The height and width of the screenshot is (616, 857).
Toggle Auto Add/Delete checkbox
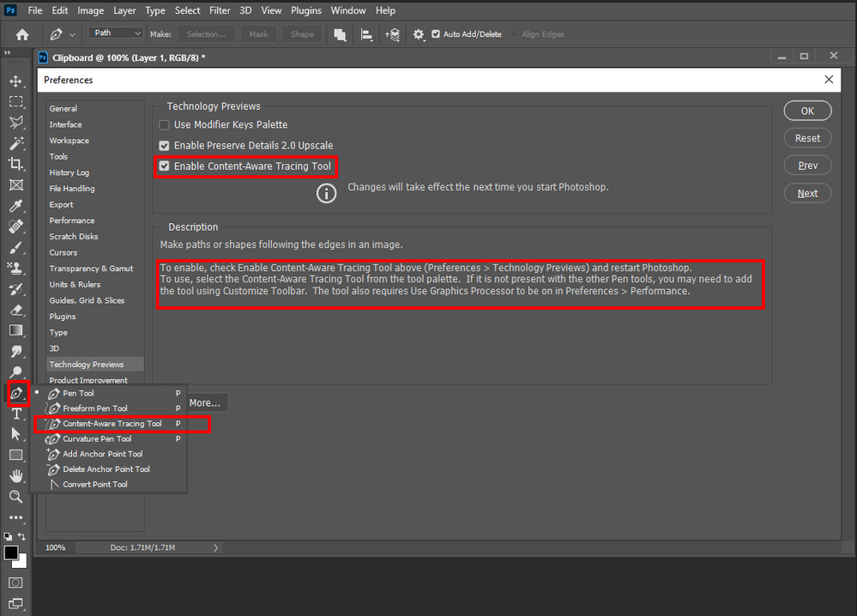(436, 33)
